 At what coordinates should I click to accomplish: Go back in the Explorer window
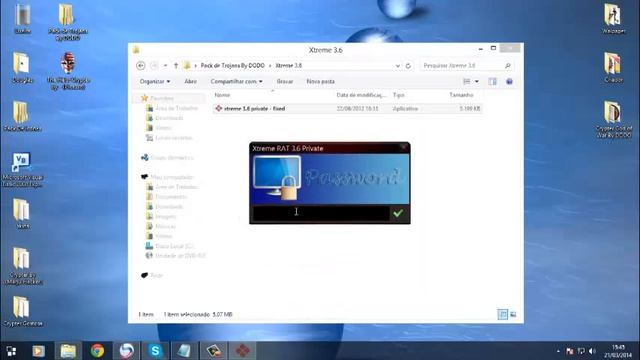coord(140,65)
